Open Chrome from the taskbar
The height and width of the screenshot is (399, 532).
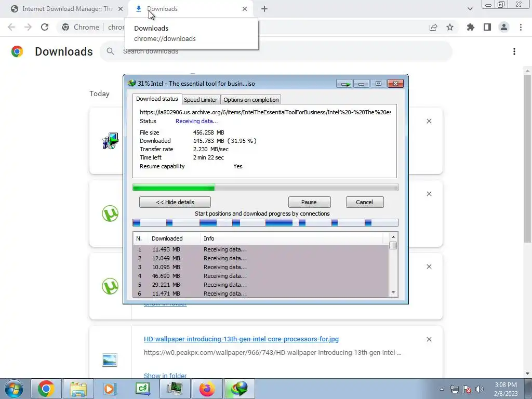(46, 389)
